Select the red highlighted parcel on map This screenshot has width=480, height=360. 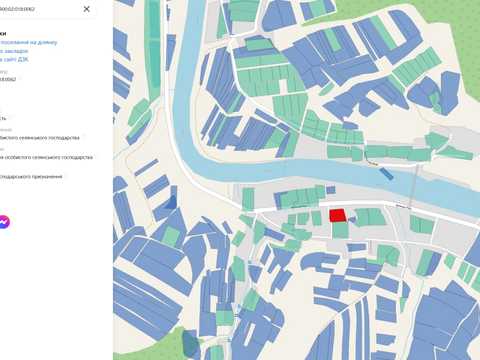338,215
